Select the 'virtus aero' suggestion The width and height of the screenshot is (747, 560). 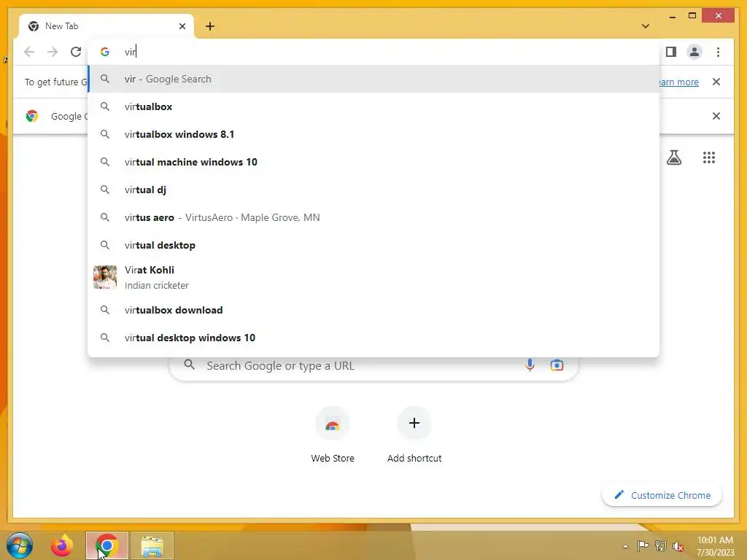[373, 217]
